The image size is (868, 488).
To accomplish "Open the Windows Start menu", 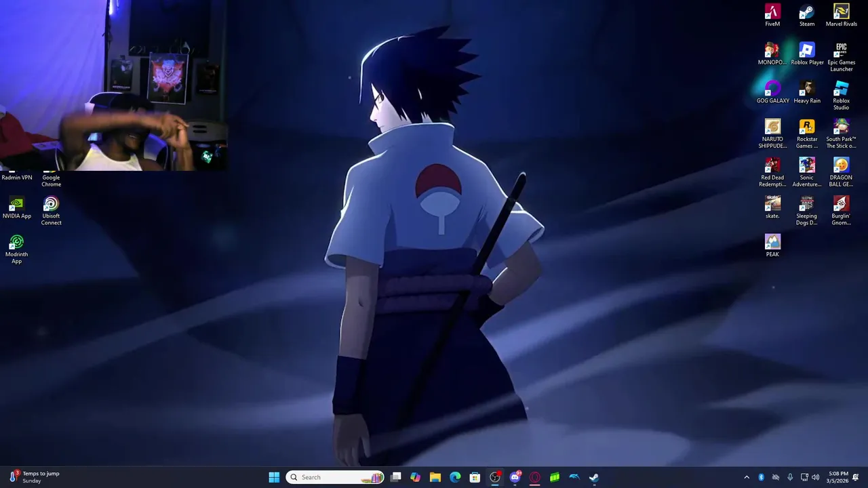I will 274,477.
